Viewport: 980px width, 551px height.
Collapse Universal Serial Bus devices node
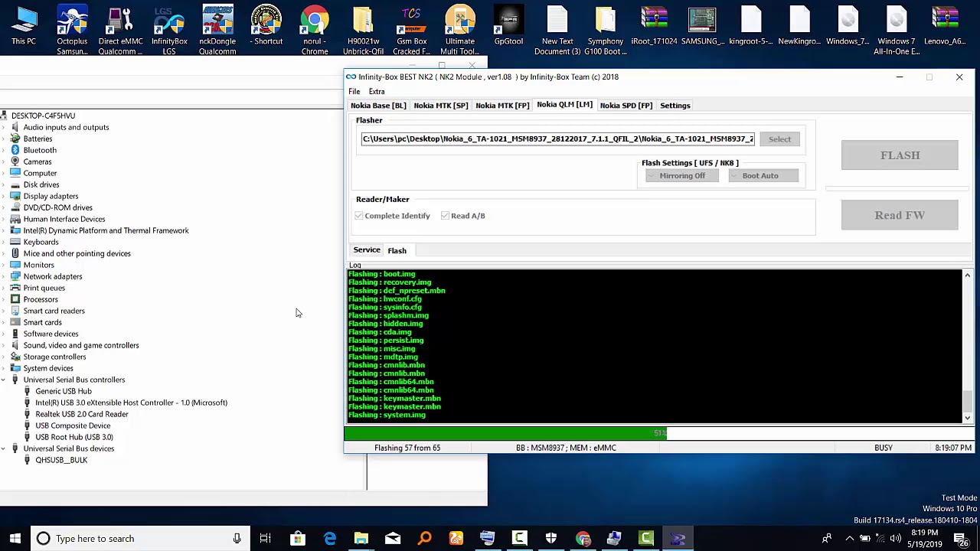(x=4, y=448)
